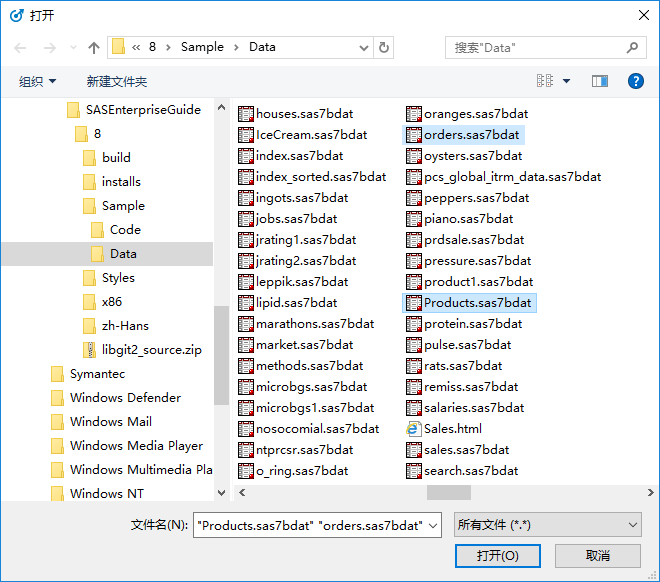This screenshot has width=660, height=582.
Task: Open the file name history dropdown
Action: tap(434, 525)
